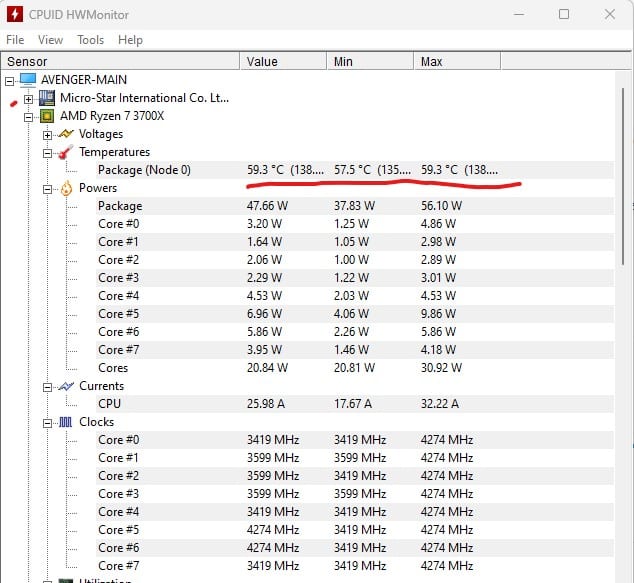Collapse the AVENGER-MAIN root tree node
Viewport: 634px width, 583px height.
[10, 80]
